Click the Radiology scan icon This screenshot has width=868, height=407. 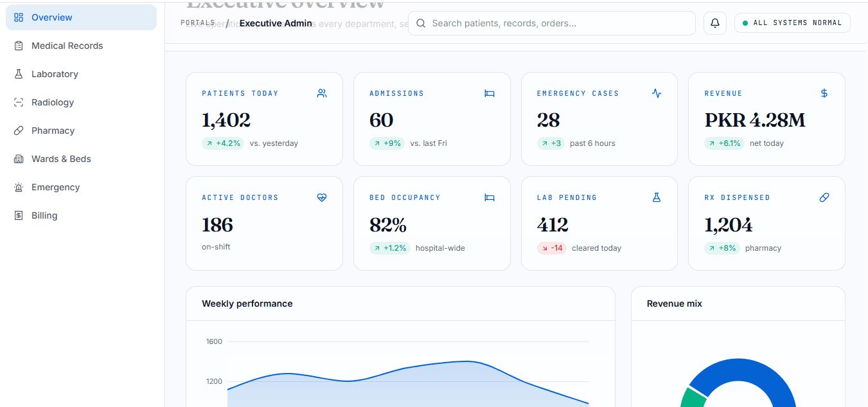point(19,102)
